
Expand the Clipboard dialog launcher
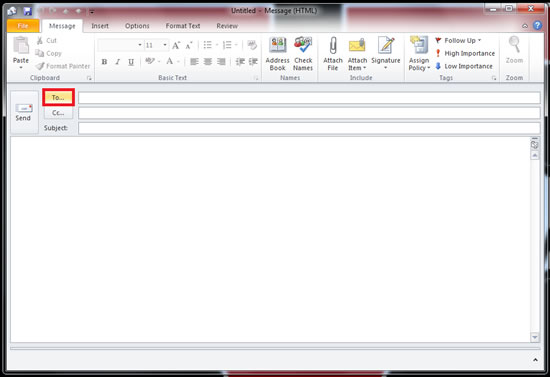(x=89, y=78)
